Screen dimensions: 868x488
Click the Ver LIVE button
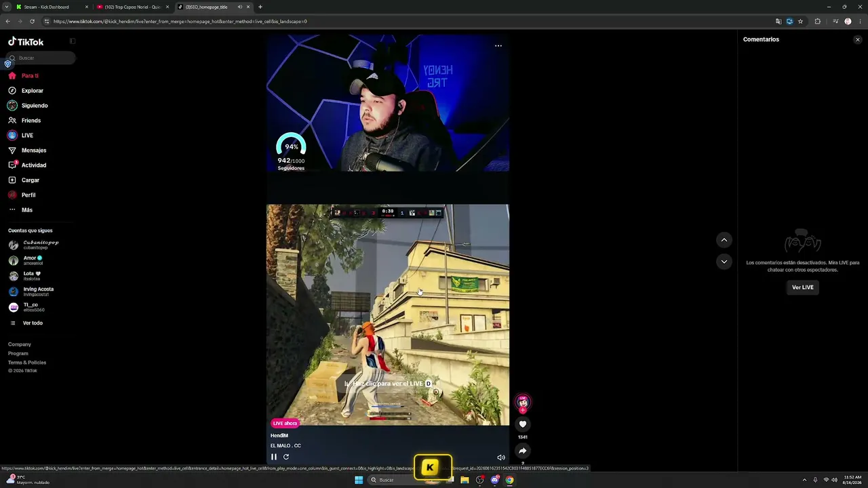click(803, 287)
